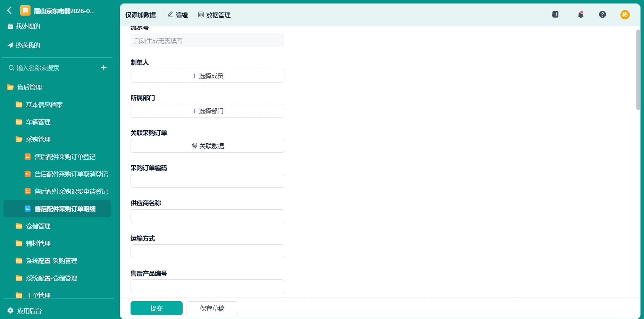Click the plus icon beside search

104,68
